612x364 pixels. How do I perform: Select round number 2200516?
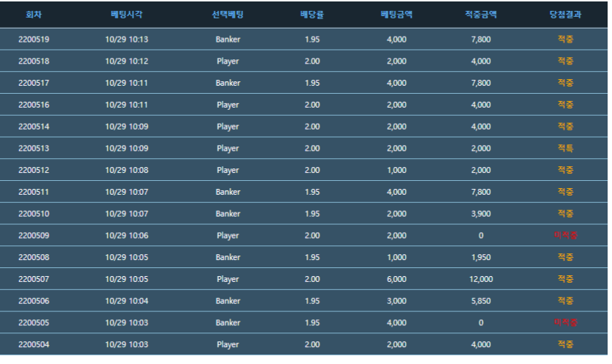click(34, 105)
